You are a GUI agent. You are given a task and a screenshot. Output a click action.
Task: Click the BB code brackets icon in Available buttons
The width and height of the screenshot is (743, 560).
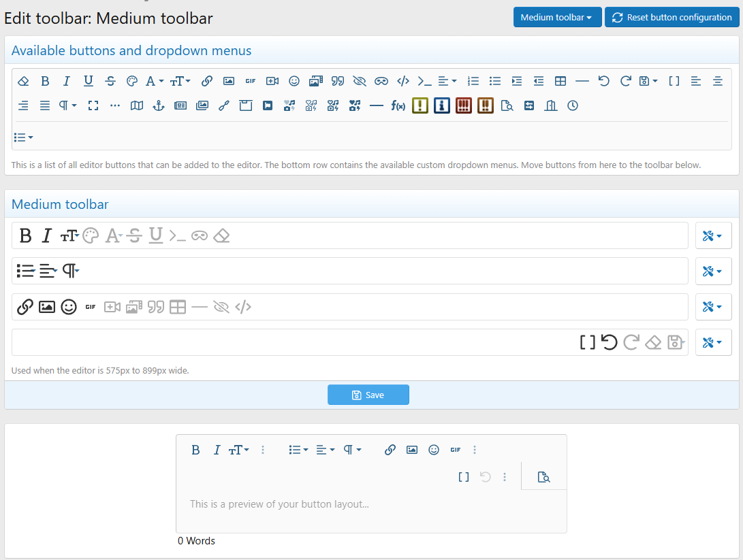point(674,81)
